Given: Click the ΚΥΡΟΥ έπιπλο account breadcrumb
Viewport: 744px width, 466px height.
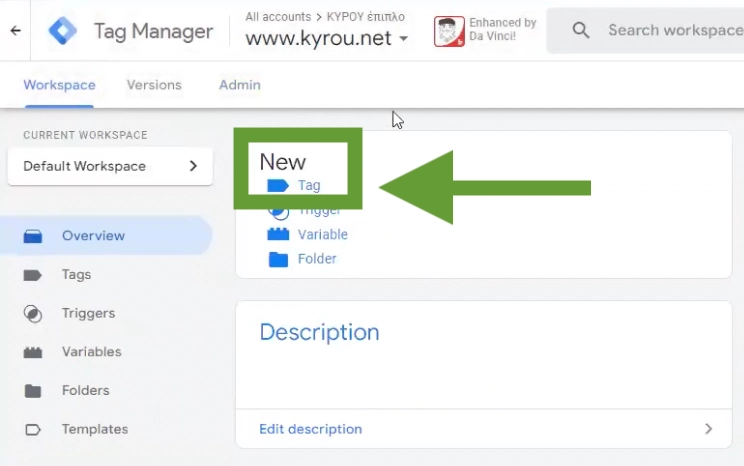Looking at the screenshot, I should point(366,17).
